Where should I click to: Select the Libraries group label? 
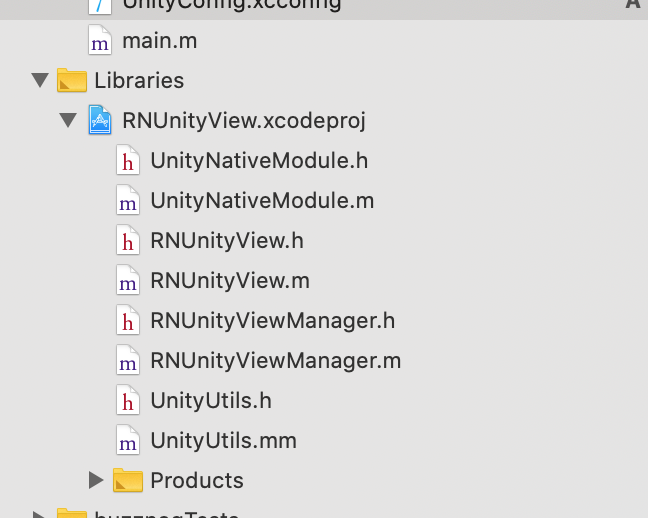tap(139, 80)
